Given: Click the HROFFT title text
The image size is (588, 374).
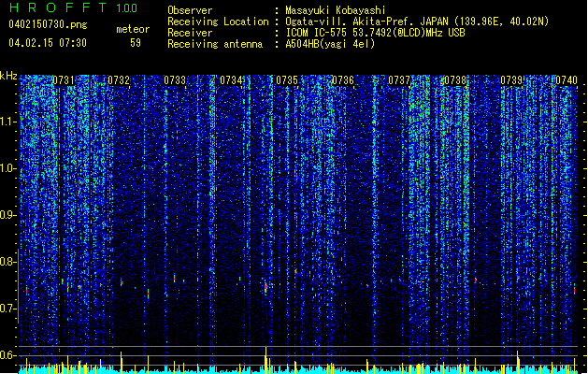Looking at the screenshot, I should coord(57,7).
